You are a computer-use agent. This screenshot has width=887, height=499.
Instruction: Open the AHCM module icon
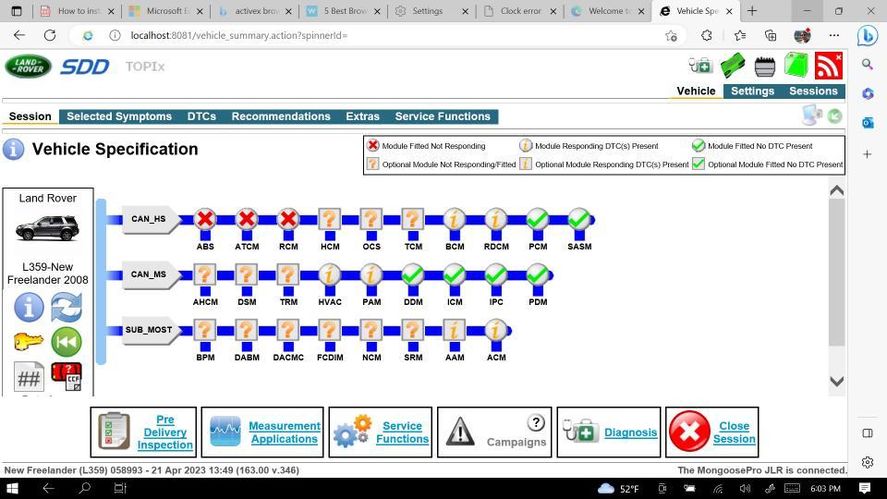[205, 275]
